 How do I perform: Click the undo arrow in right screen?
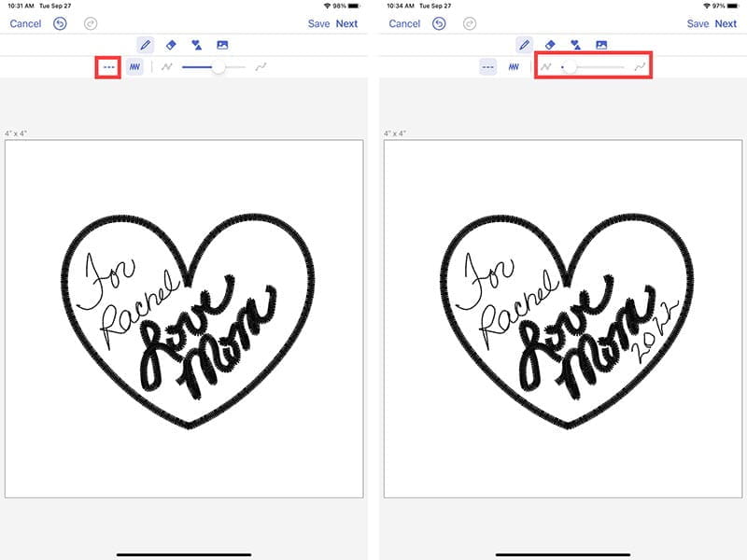click(439, 23)
